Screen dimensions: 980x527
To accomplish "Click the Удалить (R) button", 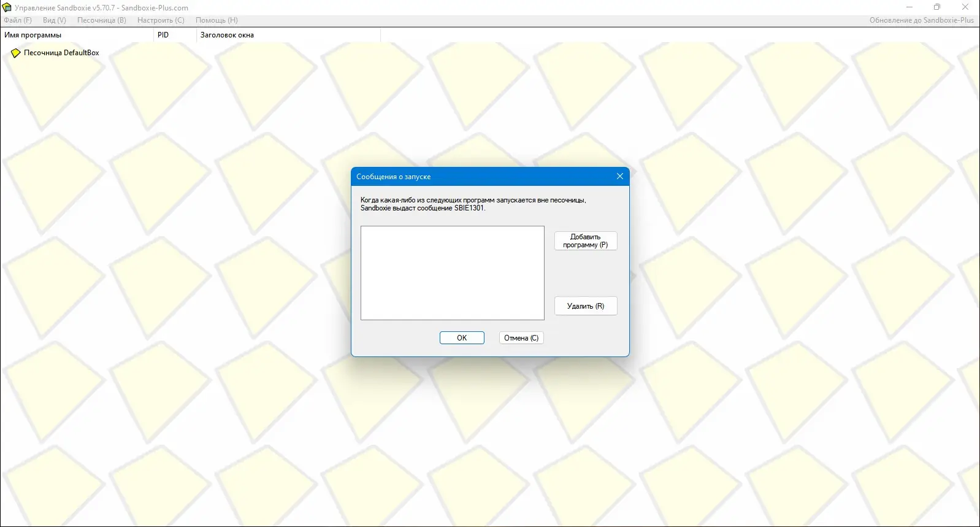I will (586, 306).
